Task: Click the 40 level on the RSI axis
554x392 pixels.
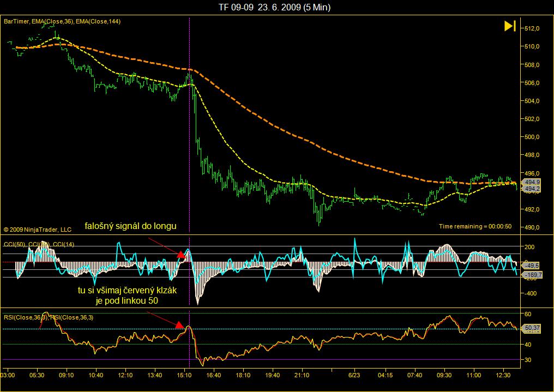Action: click(528, 345)
